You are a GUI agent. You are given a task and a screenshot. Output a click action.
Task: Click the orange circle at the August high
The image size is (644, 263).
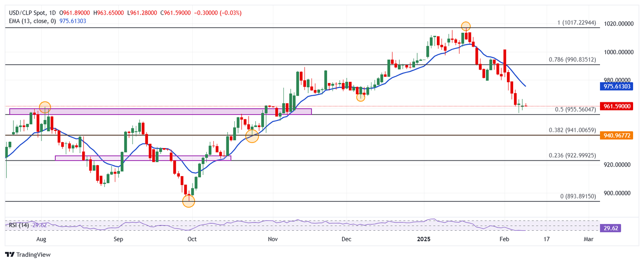point(45,107)
